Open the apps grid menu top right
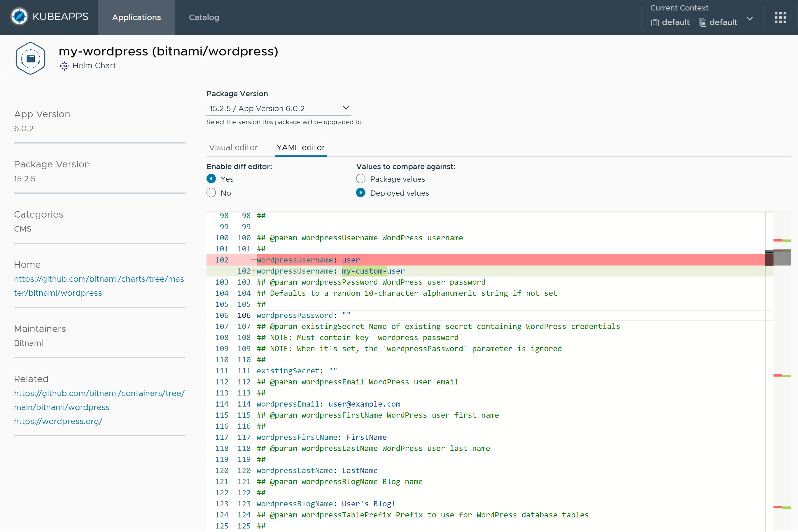 [x=780, y=17]
